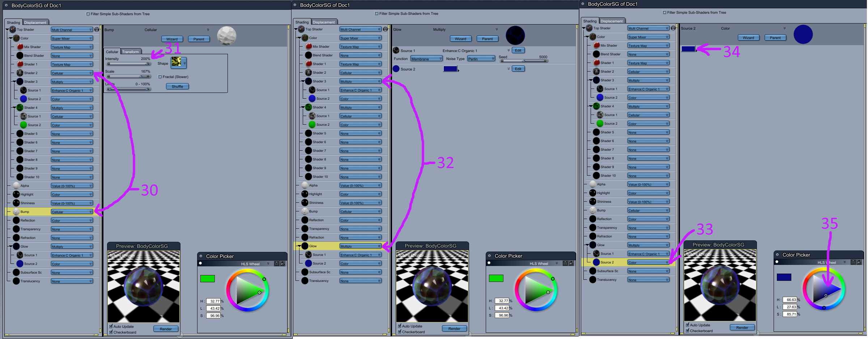Enable Filter Simple Sub-Shaders from Tree, right window
The height and width of the screenshot is (339, 868).
point(664,13)
